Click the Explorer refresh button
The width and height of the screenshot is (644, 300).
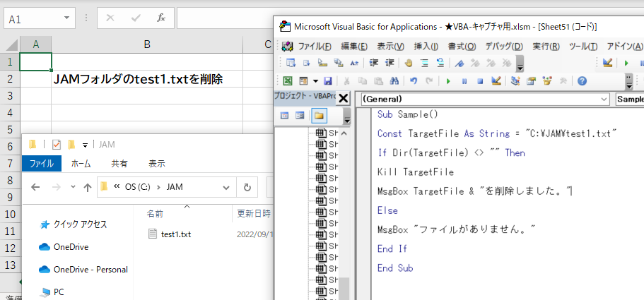(x=247, y=188)
